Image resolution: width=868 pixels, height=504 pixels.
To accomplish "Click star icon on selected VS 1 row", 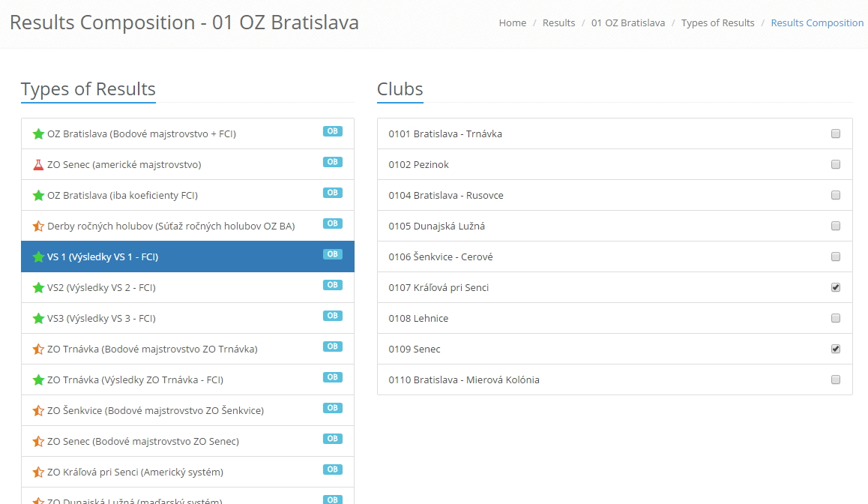I will click(x=38, y=257).
